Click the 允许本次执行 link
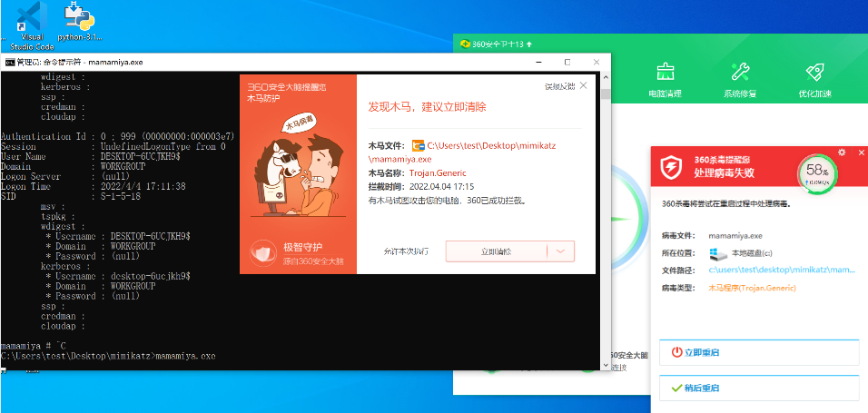This screenshot has width=868, height=413. click(406, 251)
